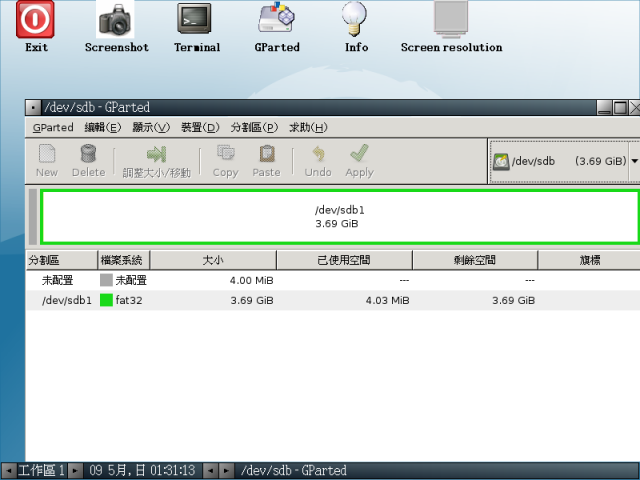This screenshot has width=640, height=480.
Task: Click the Copy toolbar icon
Action: (x=225, y=153)
